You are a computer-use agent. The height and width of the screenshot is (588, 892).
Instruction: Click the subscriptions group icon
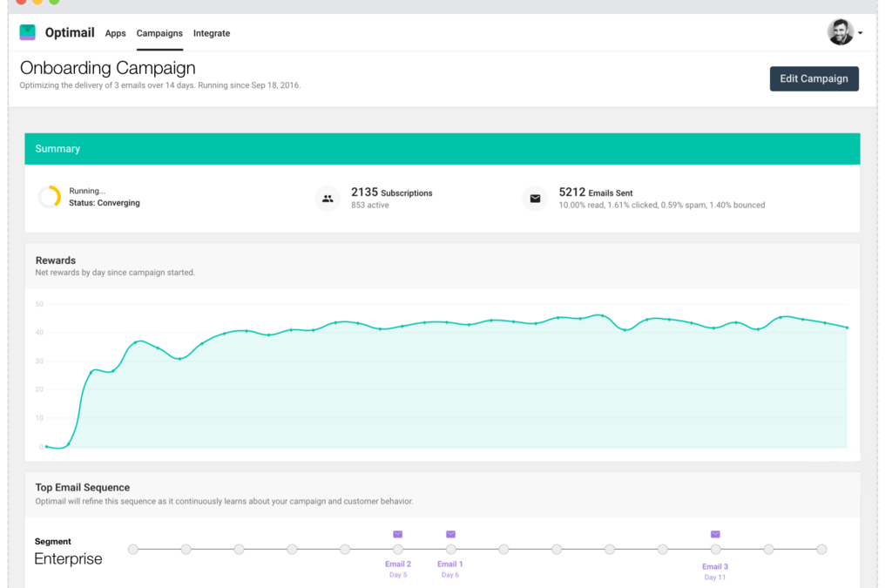click(x=328, y=198)
